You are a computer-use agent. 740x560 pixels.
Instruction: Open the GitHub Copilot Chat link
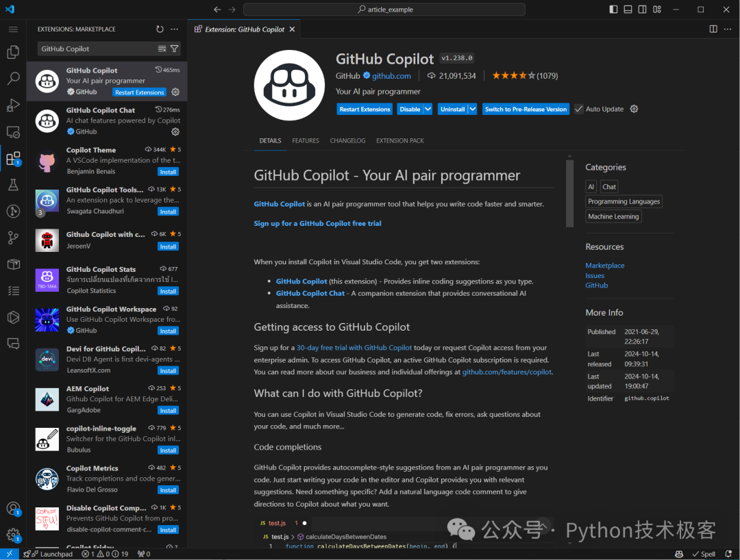310,293
